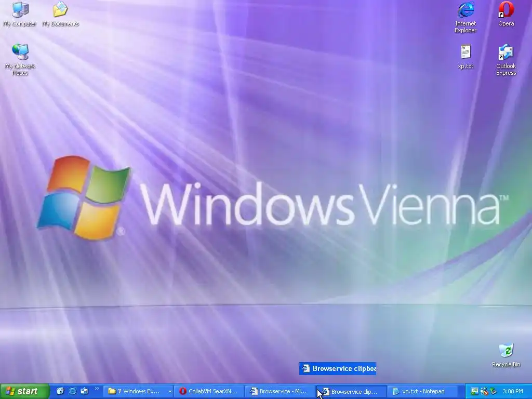The image size is (532, 399).
Task: Click the Internet Explorer quick launch icon
Action: 72,391
